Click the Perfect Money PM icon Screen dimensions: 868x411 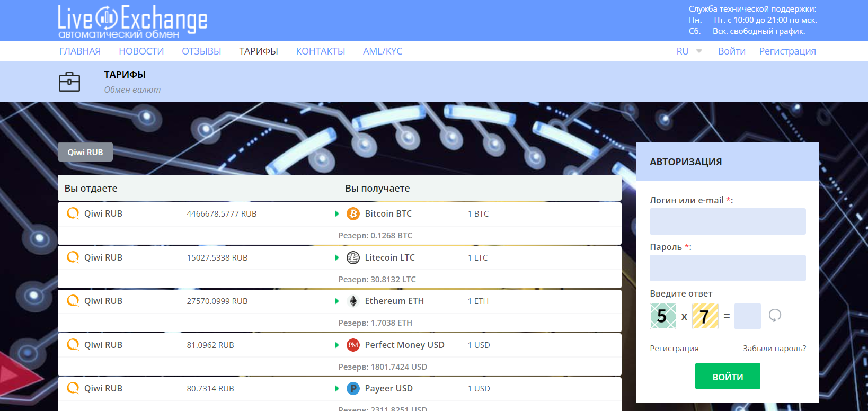coord(353,345)
